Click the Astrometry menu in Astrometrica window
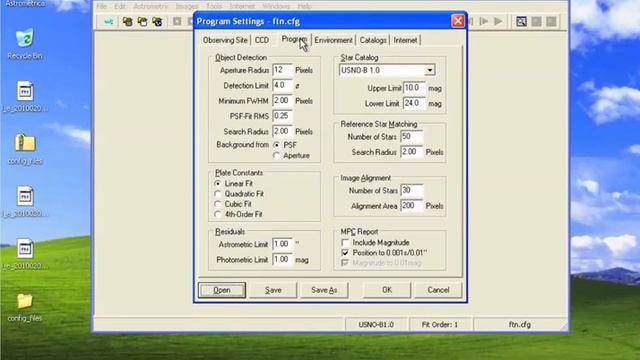 coord(151,7)
